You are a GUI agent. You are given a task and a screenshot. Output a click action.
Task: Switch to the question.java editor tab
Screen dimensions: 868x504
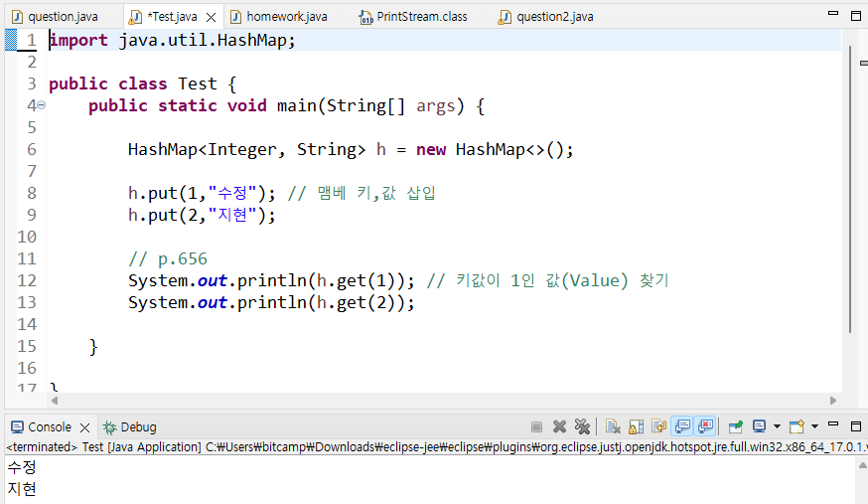56,17
